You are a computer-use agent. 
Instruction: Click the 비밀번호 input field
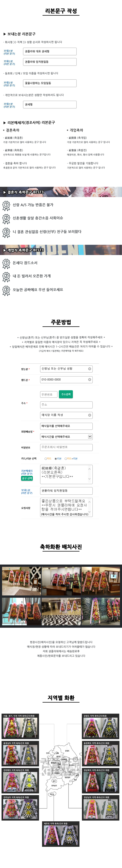(66, 447)
